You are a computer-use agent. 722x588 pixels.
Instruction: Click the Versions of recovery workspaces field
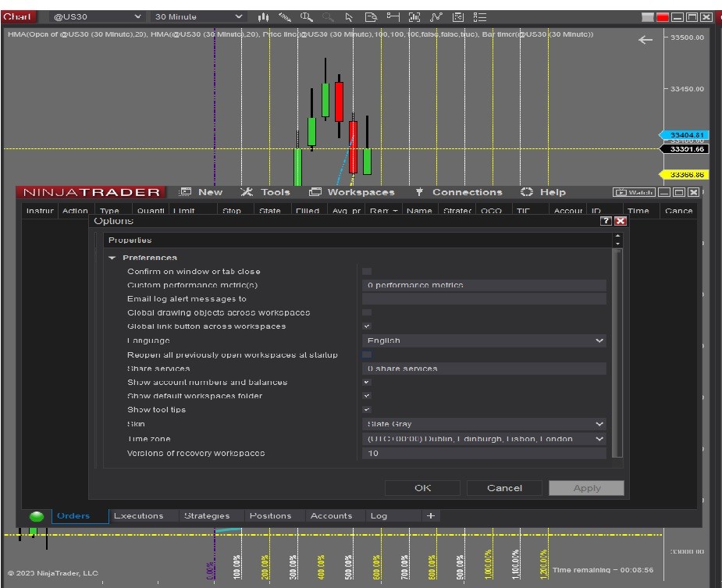pos(484,453)
